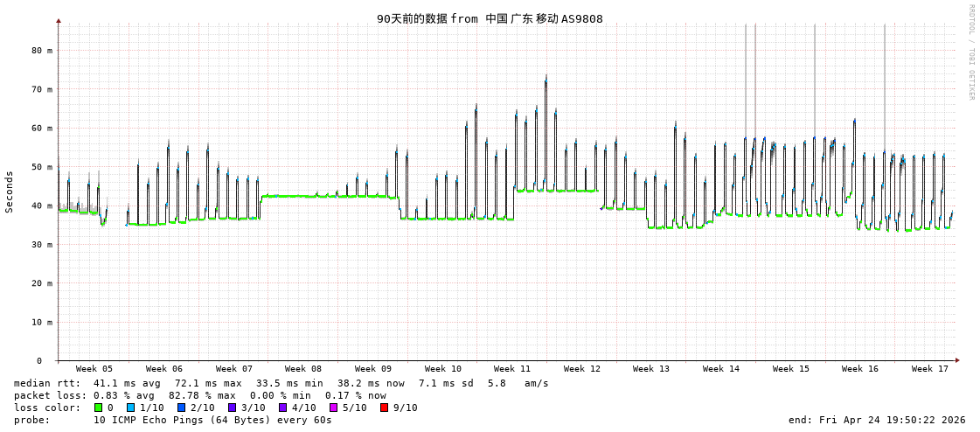Viewport: 980px width, 432px height.
Task: Select the blue 2/10 loss swatch
Action: (181, 408)
